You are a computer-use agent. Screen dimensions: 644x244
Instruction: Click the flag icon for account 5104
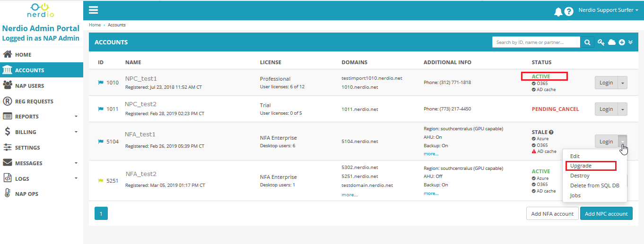[101, 141]
